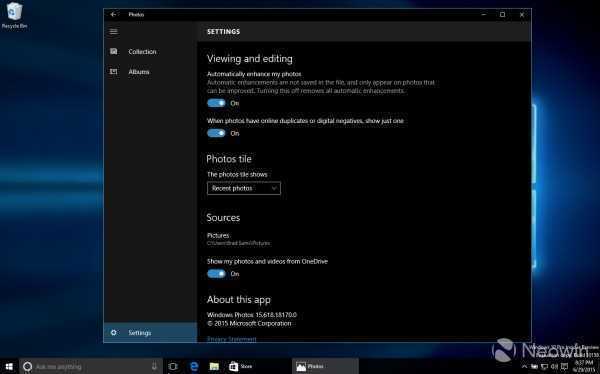The height and width of the screenshot is (374, 600).
Task: Click the microphone icon in search box
Action: [154, 366]
